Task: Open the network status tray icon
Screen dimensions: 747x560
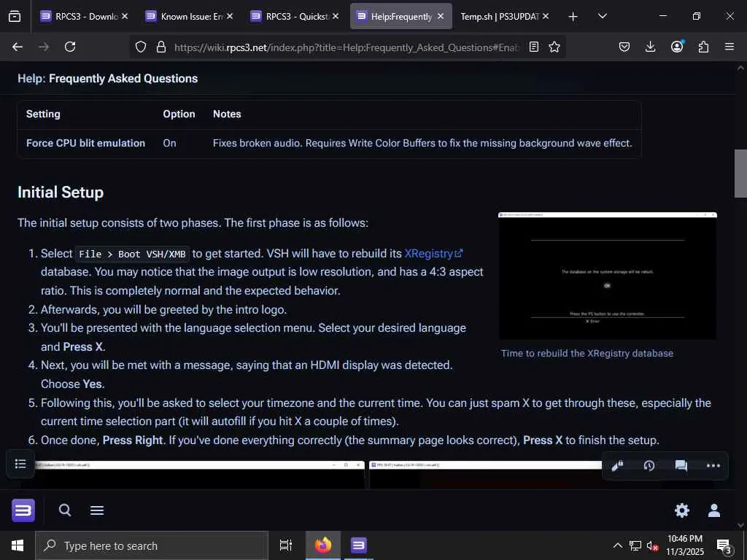Action: coord(635,545)
